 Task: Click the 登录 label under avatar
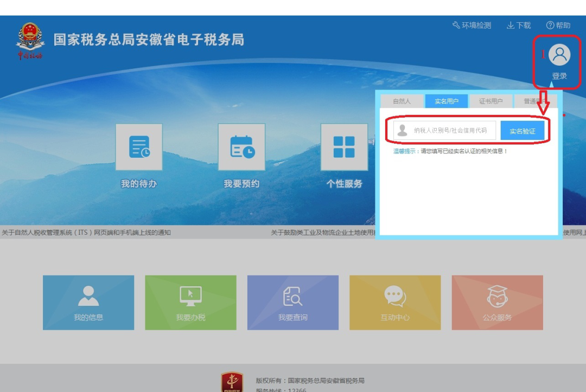tap(559, 76)
